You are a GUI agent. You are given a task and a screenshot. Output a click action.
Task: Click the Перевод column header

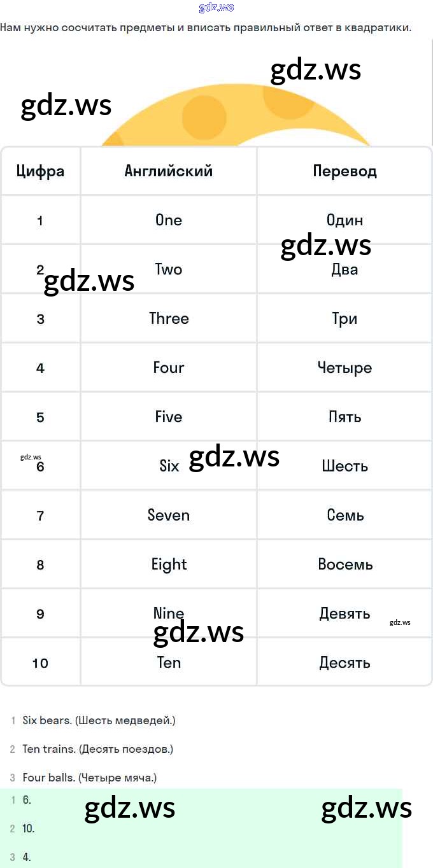coord(344,171)
